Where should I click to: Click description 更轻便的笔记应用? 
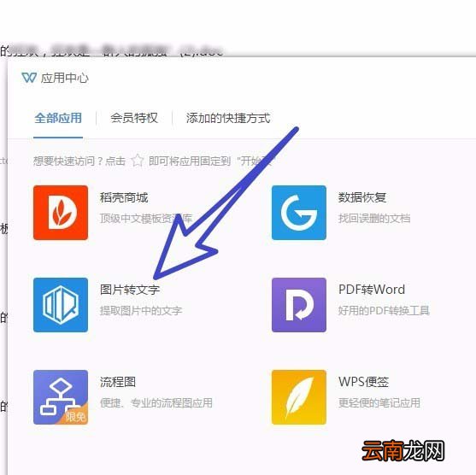(379, 402)
